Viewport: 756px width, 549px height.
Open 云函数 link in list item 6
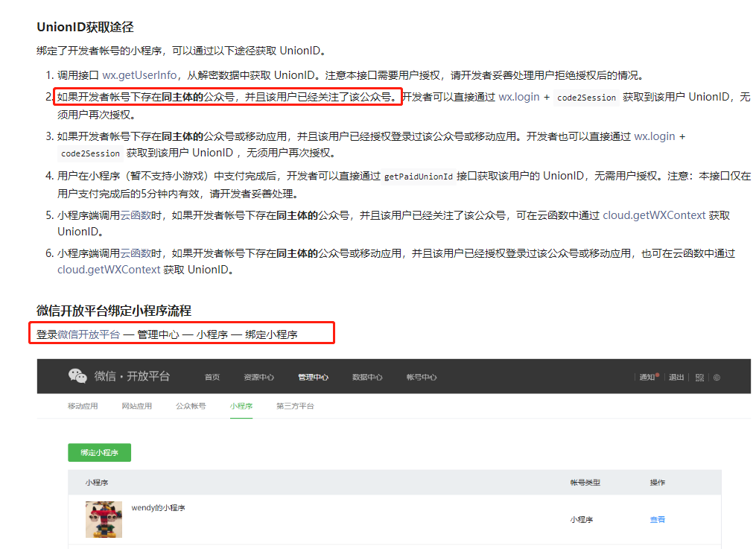point(136,253)
